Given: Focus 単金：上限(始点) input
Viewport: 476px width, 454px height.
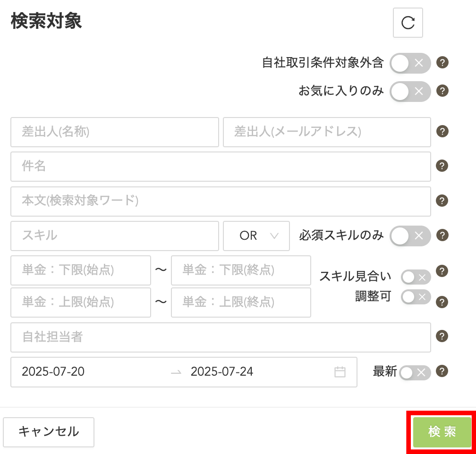Looking at the screenshot, I should (x=81, y=302).
